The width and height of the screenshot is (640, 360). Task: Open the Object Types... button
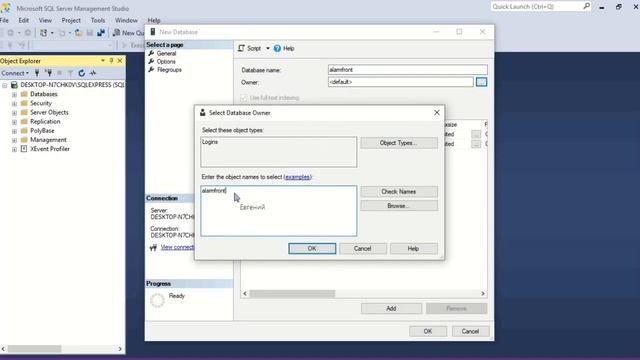point(399,143)
